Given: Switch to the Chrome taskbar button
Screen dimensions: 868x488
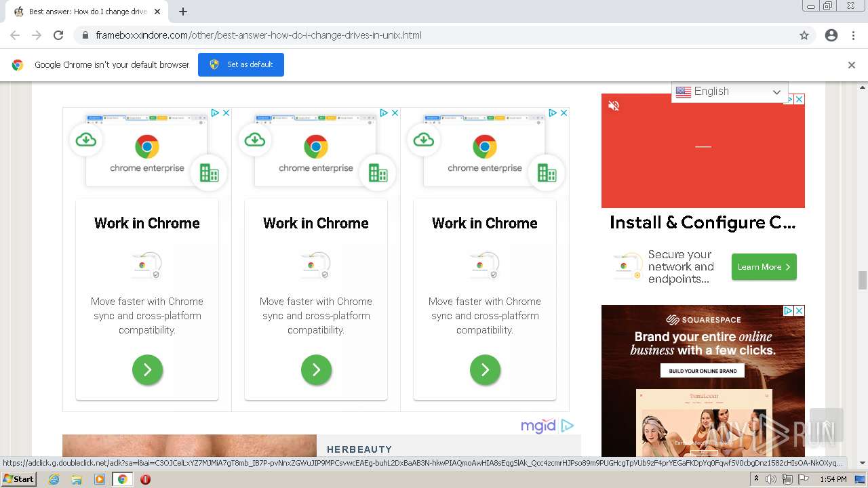Looking at the screenshot, I should coord(122,479).
